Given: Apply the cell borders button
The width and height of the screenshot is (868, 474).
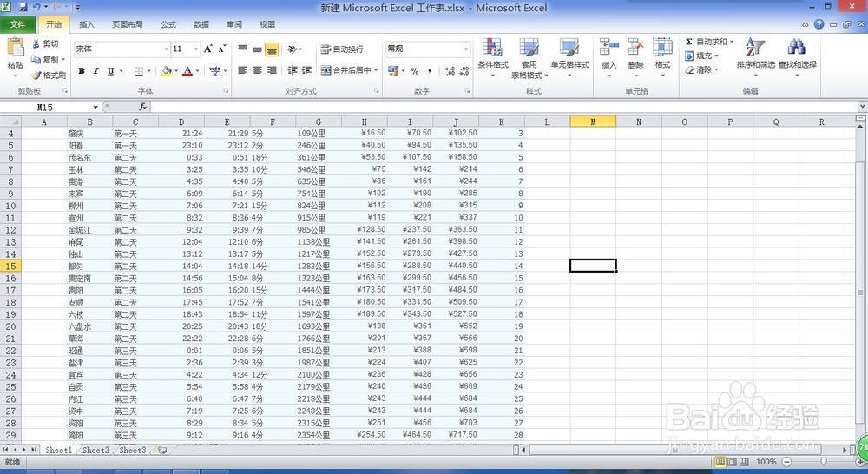Looking at the screenshot, I should [x=139, y=71].
